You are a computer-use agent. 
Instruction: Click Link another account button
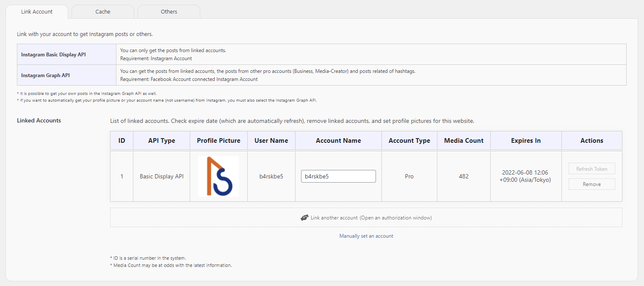tap(366, 217)
